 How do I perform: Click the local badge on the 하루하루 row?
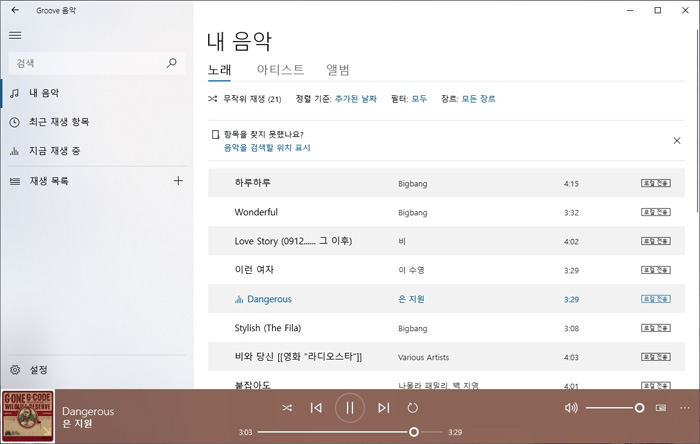tap(656, 183)
